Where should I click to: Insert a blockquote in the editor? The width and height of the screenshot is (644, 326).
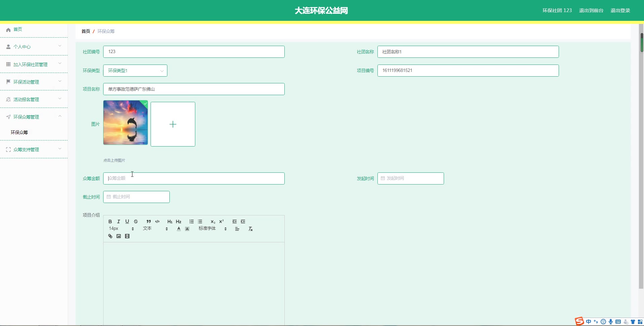click(x=149, y=221)
